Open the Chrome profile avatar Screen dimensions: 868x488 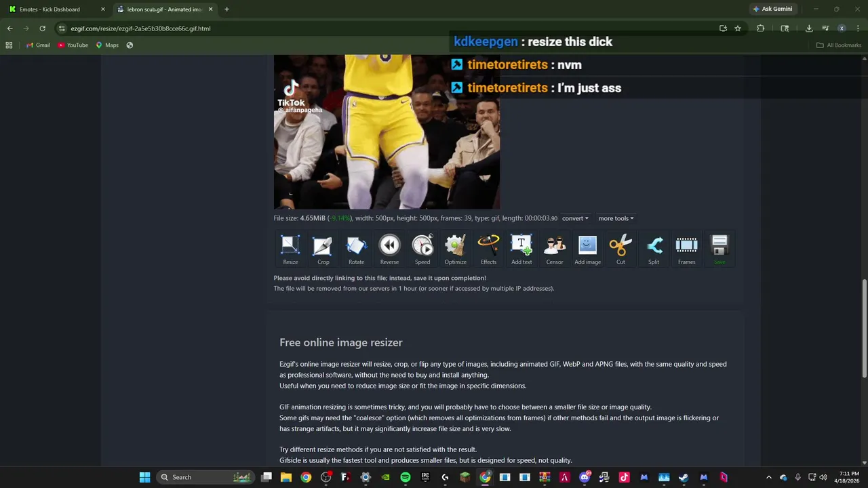click(x=842, y=28)
